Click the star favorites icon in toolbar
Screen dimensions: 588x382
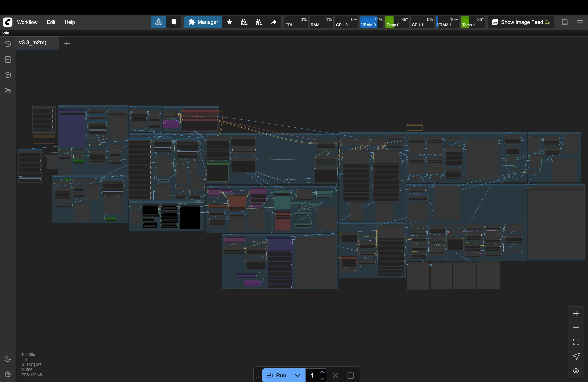click(229, 22)
